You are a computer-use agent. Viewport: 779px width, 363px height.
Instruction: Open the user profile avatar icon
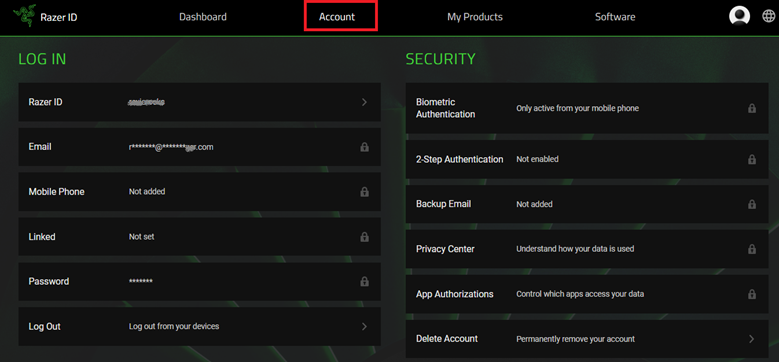(x=739, y=16)
